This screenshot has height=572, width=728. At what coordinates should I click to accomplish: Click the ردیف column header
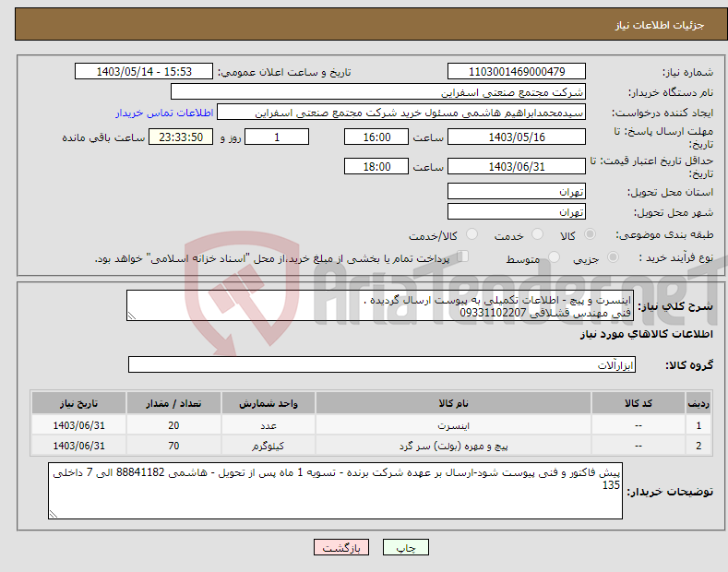[x=698, y=403]
